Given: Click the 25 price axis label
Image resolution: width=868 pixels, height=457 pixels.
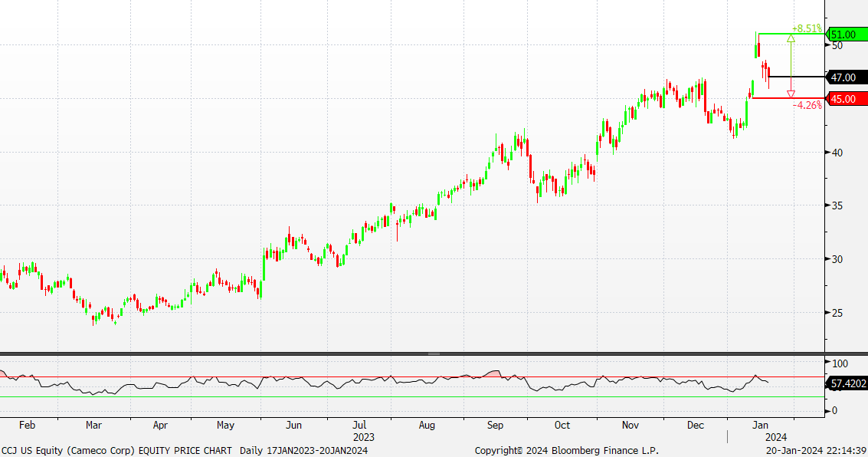Looking at the screenshot, I should tap(837, 313).
